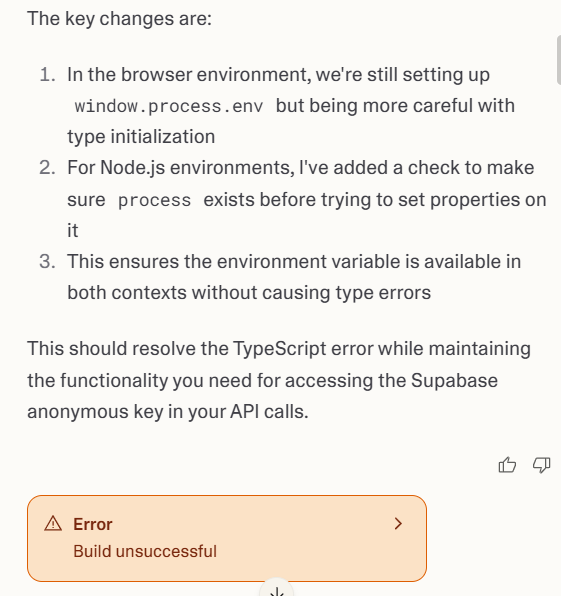Click the bold Error title
The width and height of the screenshot is (561, 596).
pyautogui.click(x=93, y=524)
